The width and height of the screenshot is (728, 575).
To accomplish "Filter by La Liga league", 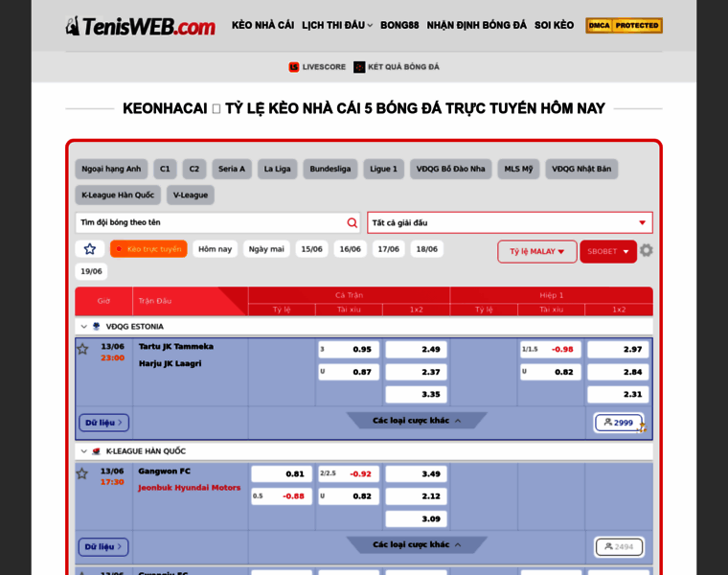I will [277, 169].
